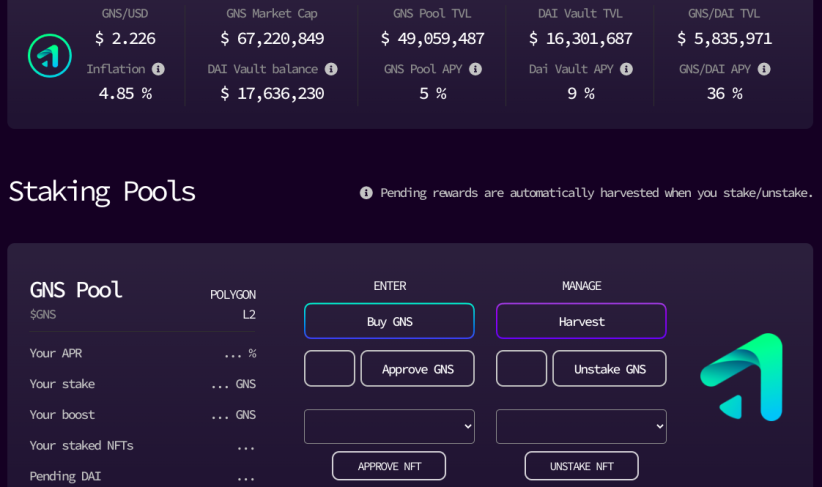This screenshot has width=822, height=487.
Task: Click the Buy GNS button
Action: 390,321
